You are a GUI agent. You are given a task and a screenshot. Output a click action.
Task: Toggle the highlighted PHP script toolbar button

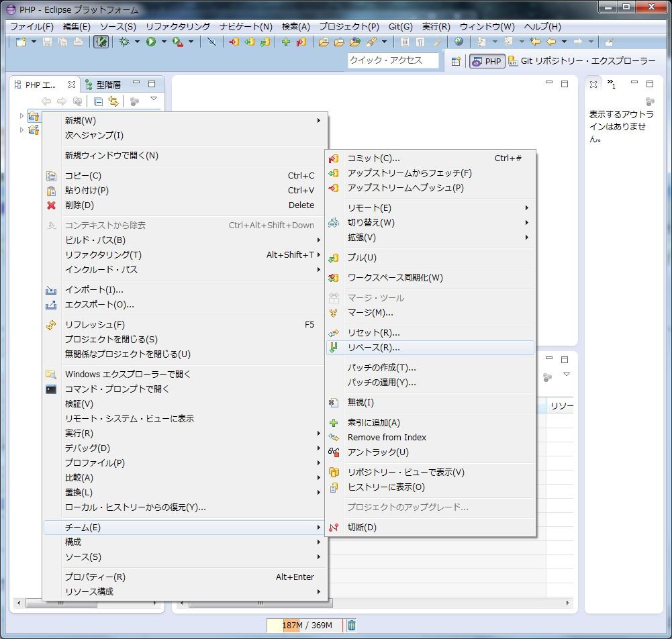pyautogui.click(x=101, y=42)
